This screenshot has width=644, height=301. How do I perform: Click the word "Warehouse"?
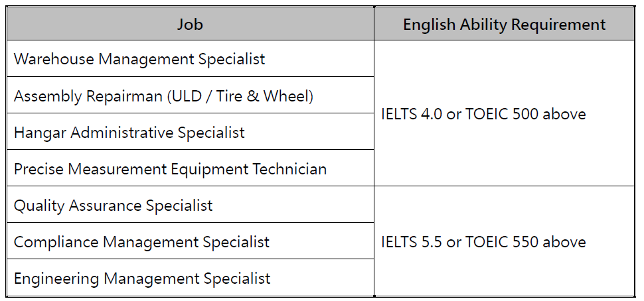[x=54, y=59]
